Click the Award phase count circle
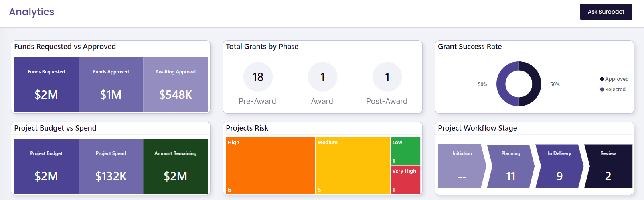The image size is (644, 200). (x=322, y=77)
